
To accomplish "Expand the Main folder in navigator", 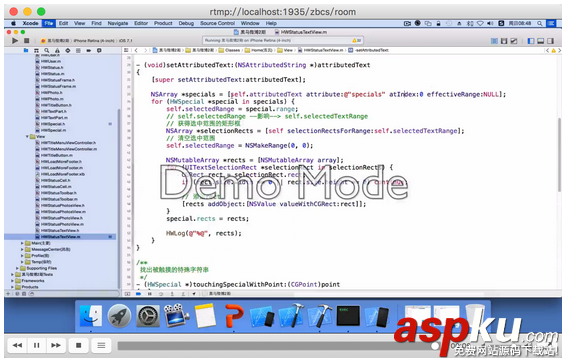I will point(22,243).
